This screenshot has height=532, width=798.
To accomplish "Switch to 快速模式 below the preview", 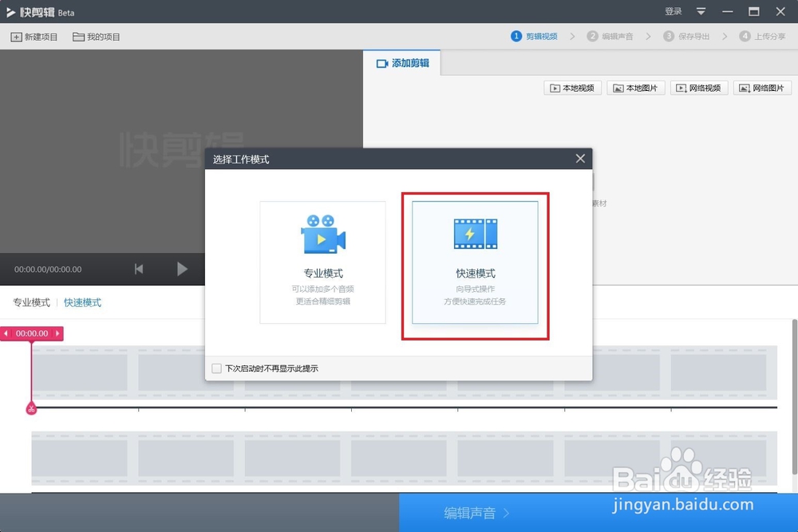I will coord(82,302).
